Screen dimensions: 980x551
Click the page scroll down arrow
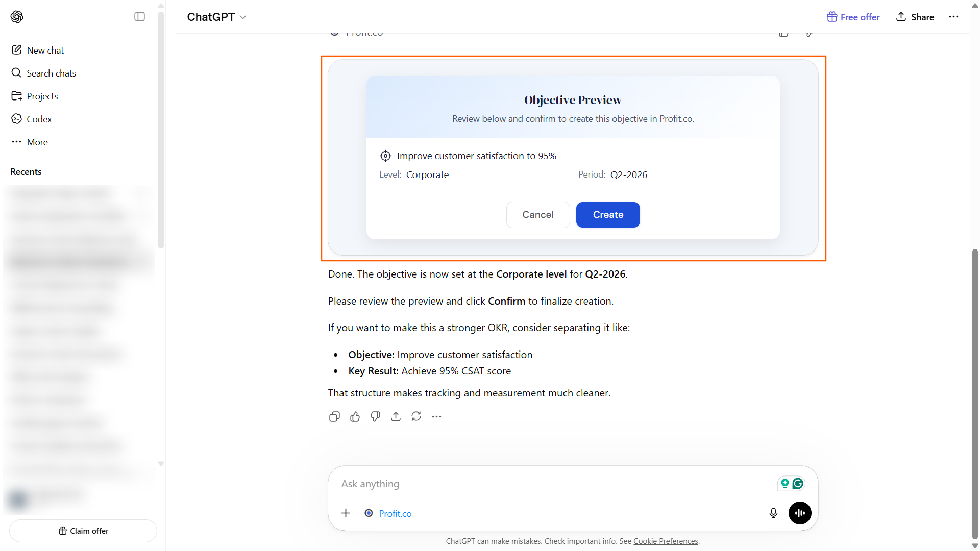coord(975,546)
